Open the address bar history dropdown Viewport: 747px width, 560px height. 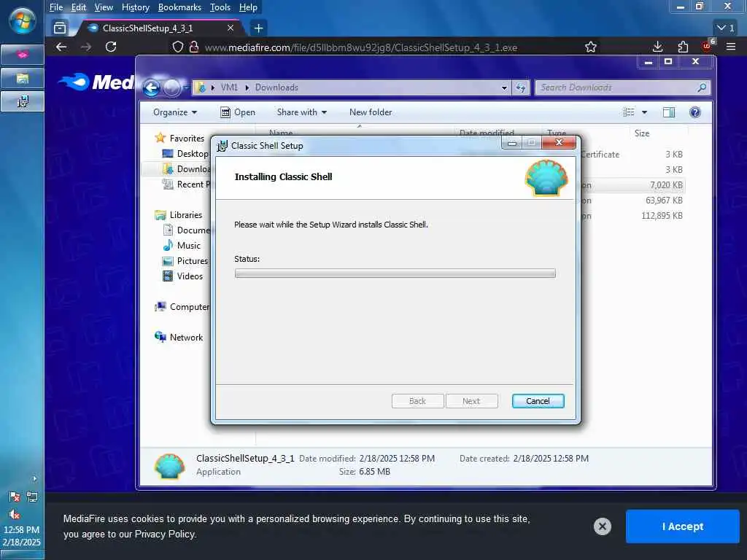(x=504, y=87)
